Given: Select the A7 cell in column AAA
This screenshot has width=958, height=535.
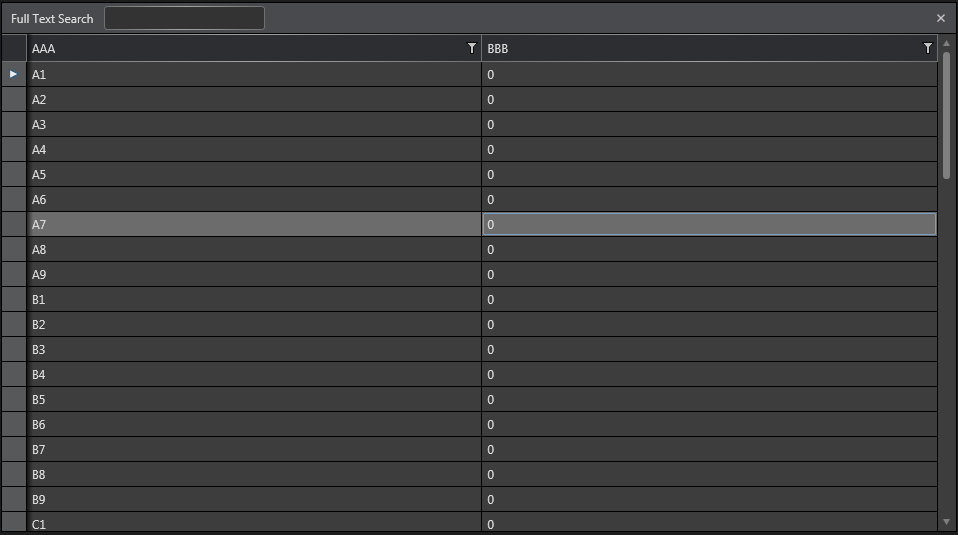Looking at the screenshot, I should (x=254, y=224).
